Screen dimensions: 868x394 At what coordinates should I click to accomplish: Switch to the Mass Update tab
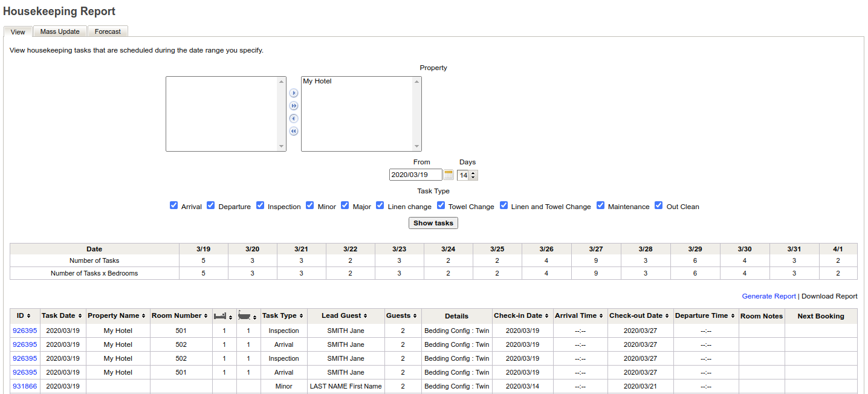coord(60,31)
